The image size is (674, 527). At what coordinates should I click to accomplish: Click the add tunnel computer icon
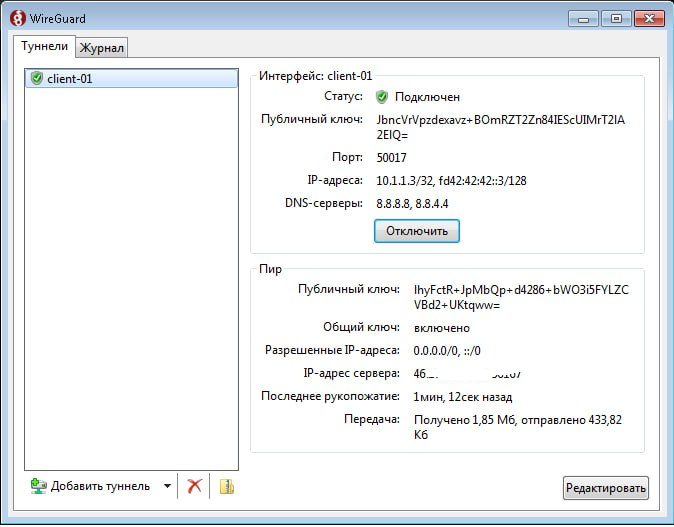[x=38, y=486]
